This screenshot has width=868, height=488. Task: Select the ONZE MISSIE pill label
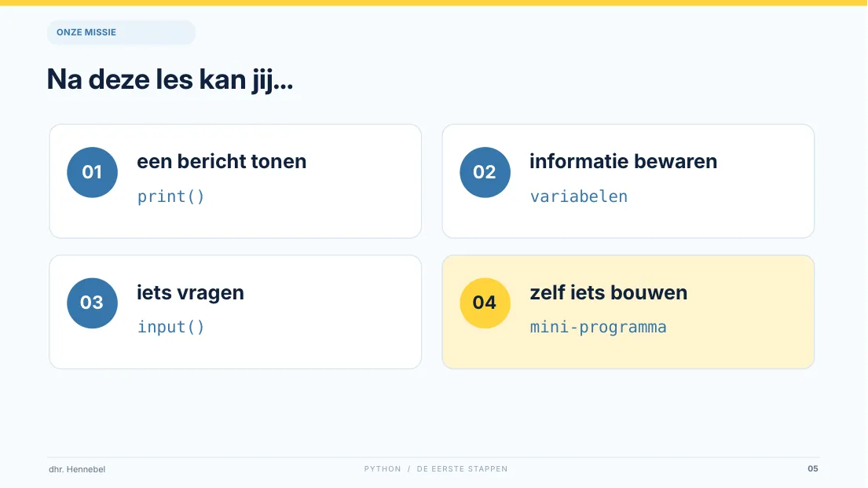121,32
